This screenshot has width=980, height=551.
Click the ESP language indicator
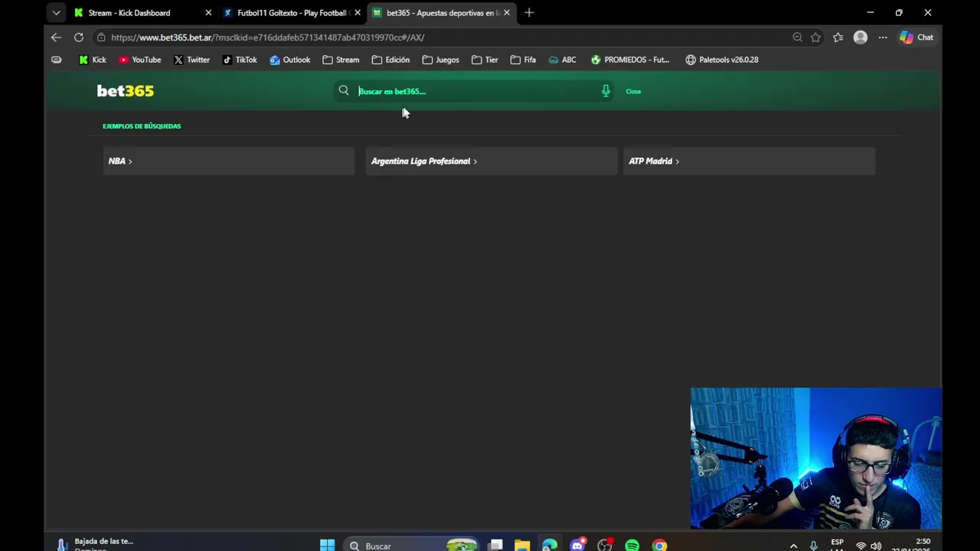[837, 545]
